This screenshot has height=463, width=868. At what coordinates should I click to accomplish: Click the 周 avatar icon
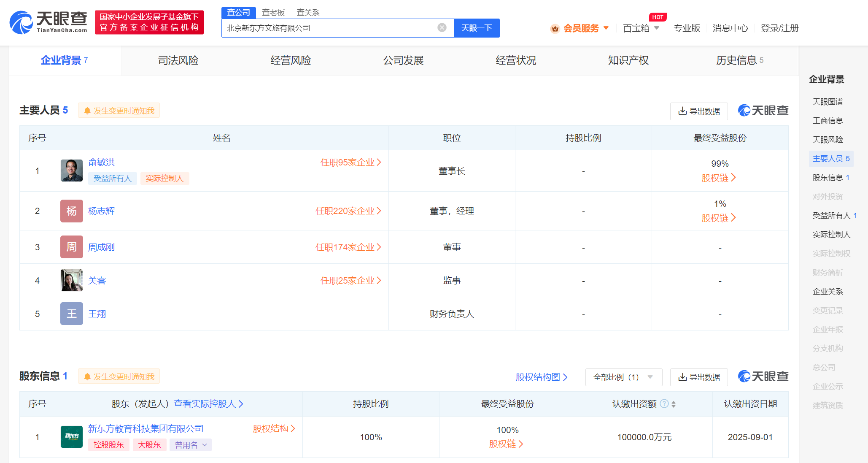pyautogui.click(x=72, y=247)
